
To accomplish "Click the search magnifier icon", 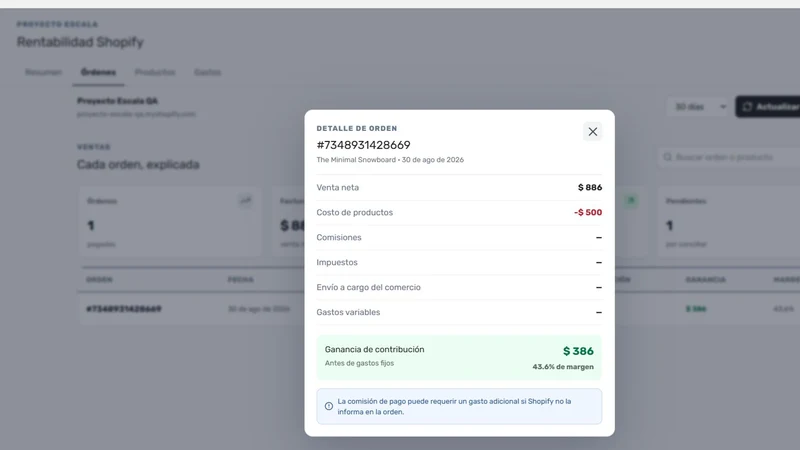I will (667, 157).
